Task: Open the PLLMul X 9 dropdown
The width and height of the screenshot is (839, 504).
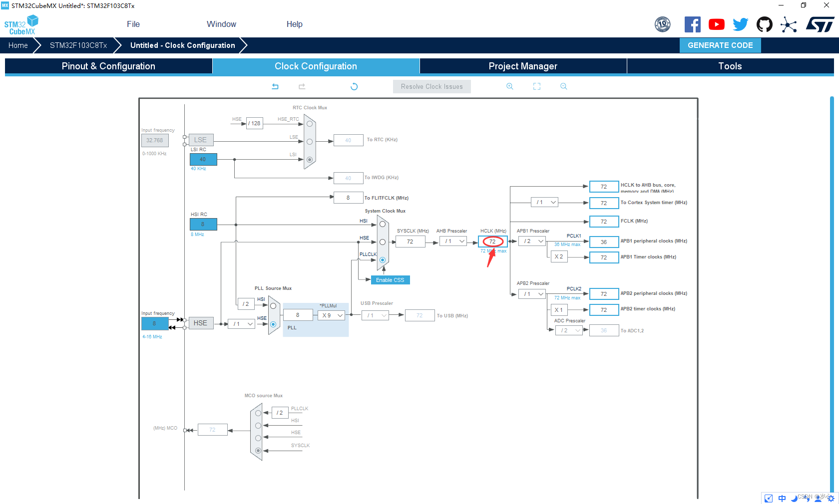Action: click(331, 315)
